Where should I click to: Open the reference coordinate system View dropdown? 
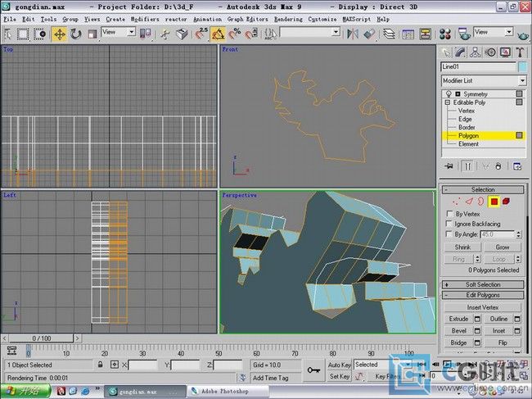tap(119, 32)
